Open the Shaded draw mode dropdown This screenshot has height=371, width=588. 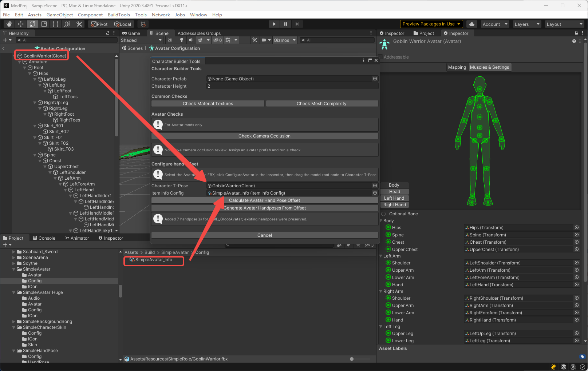(x=141, y=40)
